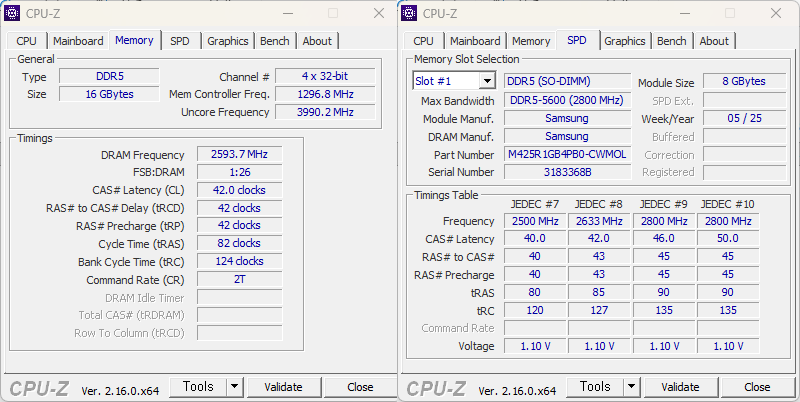Switch to the Memory tab in the SPD window
The image size is (800, 402).
(x=531, y=41)
